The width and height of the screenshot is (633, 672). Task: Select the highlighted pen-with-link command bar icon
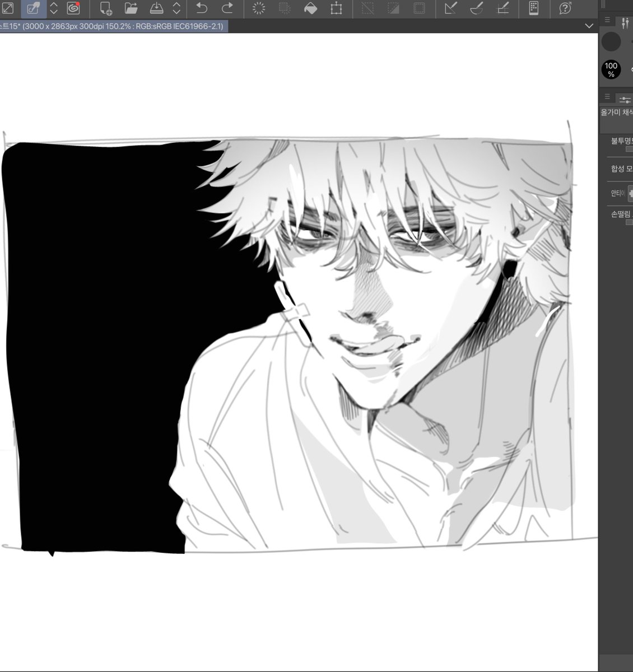pos(33,8)
